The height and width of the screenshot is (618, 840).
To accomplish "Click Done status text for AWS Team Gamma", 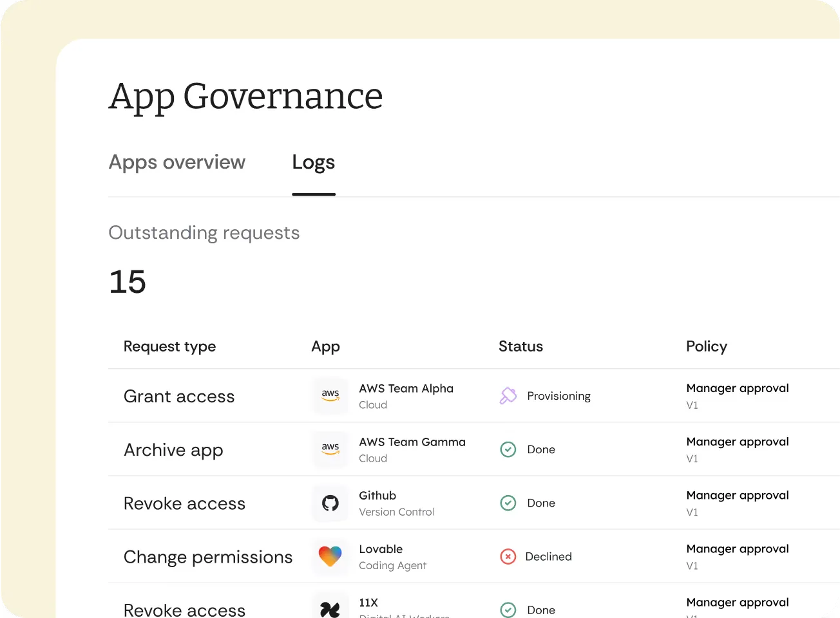I will click(541, 449).
